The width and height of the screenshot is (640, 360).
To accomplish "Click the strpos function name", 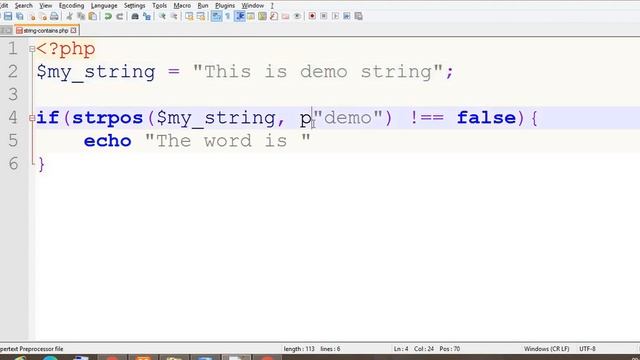I will pos(108,118).
